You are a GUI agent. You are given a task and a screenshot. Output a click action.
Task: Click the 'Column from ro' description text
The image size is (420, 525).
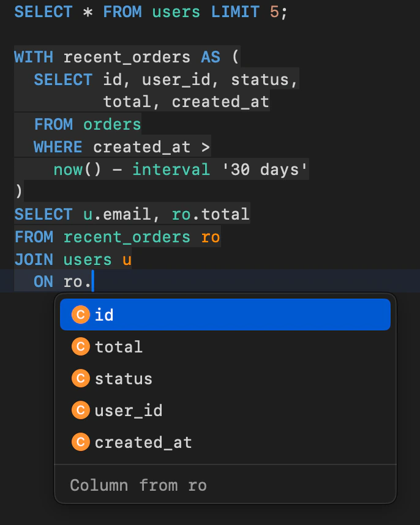tap(138, 485)
